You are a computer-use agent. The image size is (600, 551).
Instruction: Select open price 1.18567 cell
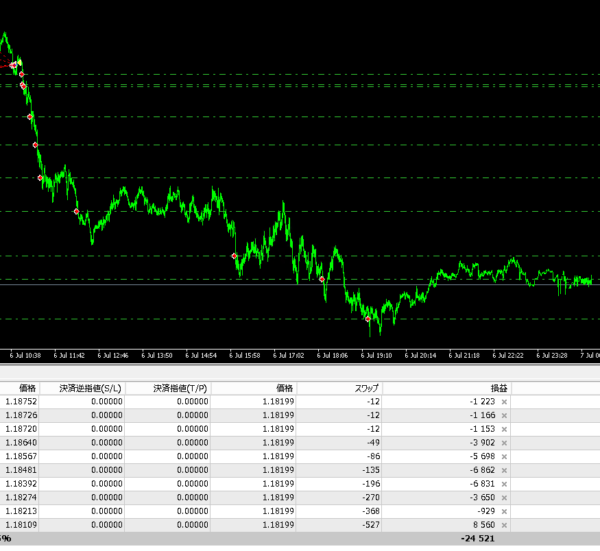[19, 456]
